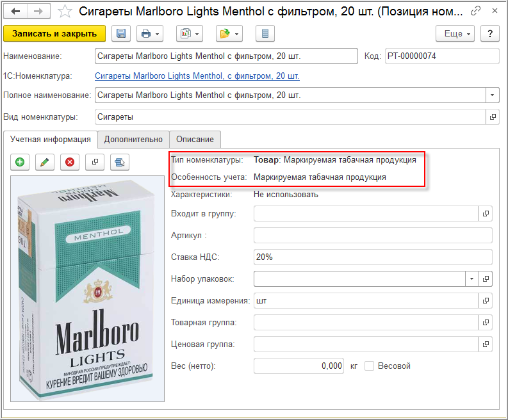Click Особенность учета value text
This screenshot has height=420, width=508.
[320, 177]
